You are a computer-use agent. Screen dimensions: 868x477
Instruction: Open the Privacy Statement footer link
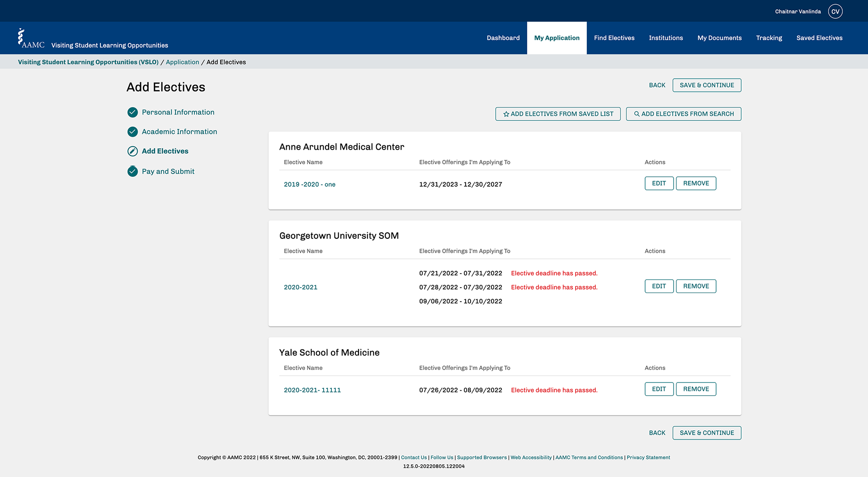tap(648, 458)
